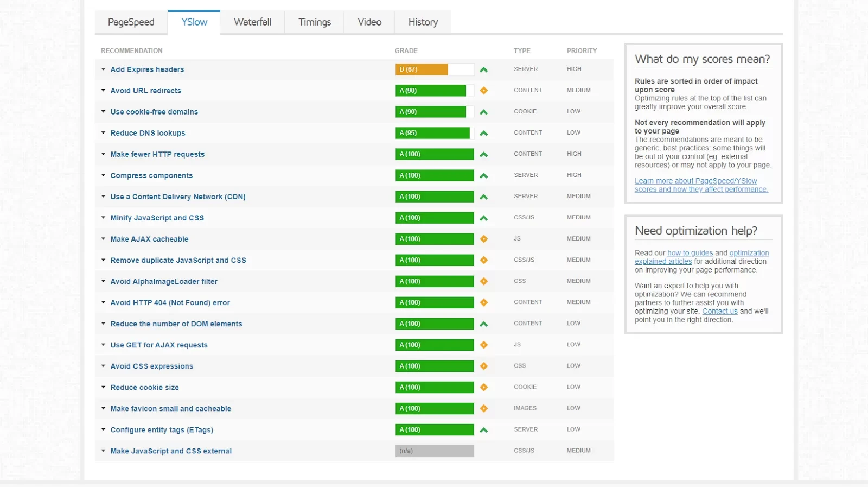Click diamond icon for Make favicon small and cacheable

click(x=484, y=408)
